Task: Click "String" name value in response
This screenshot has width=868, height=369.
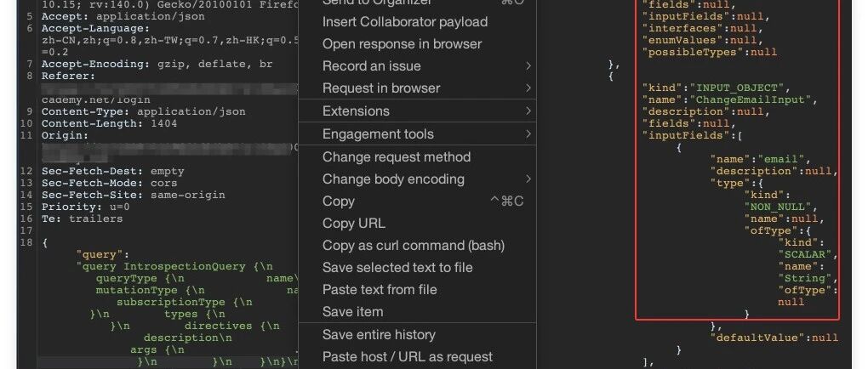Action: (805, 278)
